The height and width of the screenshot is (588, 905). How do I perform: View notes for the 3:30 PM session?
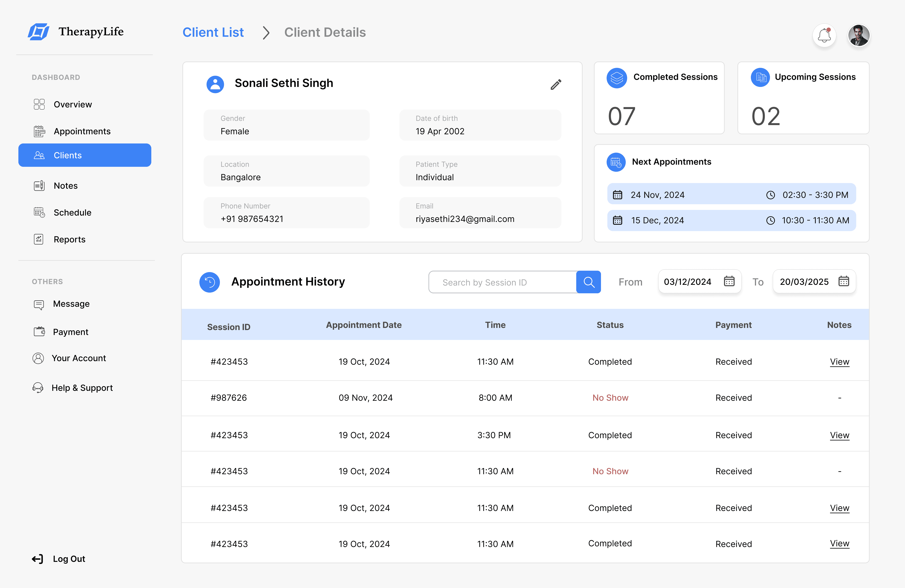839,435
